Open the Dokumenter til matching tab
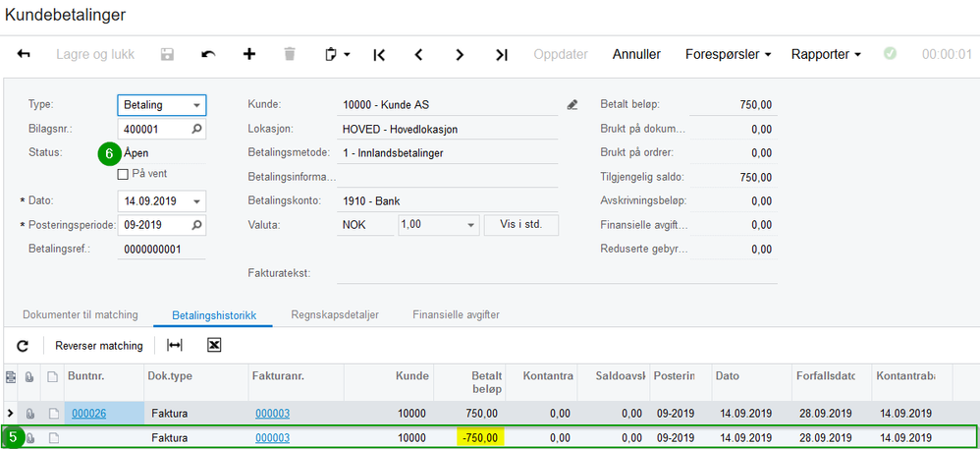980x449 pixels. [x=81, y=315]
